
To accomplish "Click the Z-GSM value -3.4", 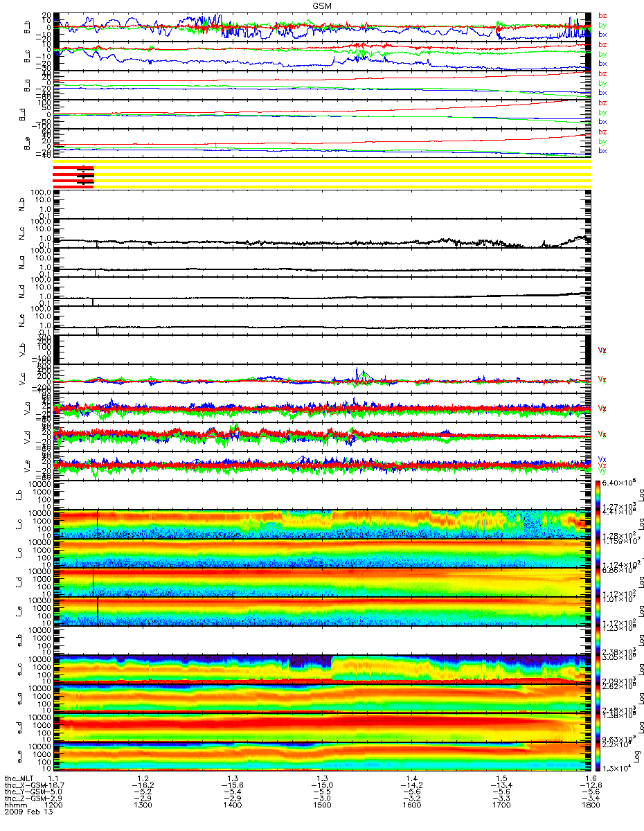I will point(591,798).
